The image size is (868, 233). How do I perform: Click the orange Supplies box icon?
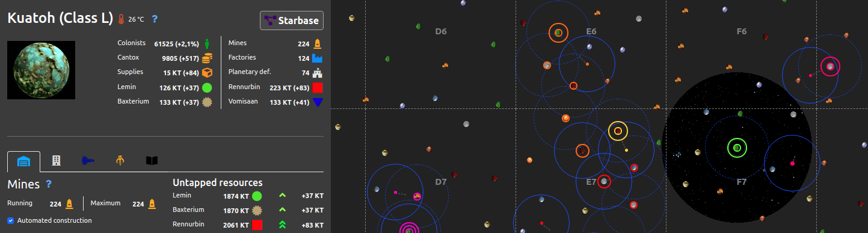[207, 72]
